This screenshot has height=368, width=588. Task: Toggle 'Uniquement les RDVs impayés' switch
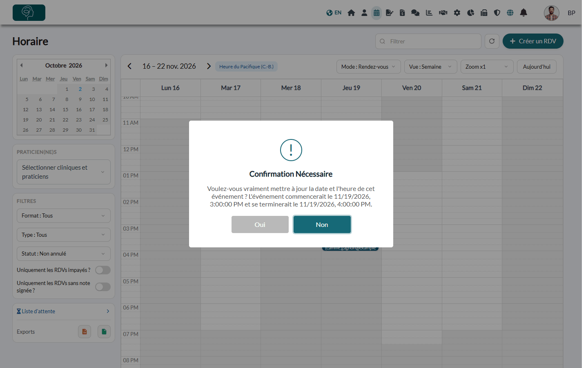click(103, 270)
